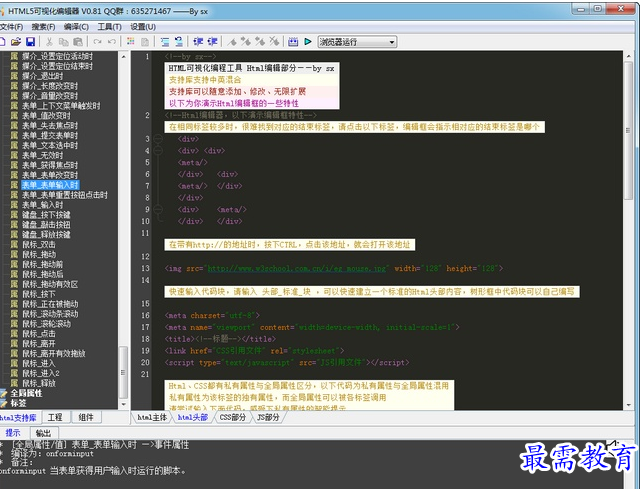Screen dimensions: 644x489
Task: Click the editor vertical scrollbar thumb
Action: pos(628,131)
